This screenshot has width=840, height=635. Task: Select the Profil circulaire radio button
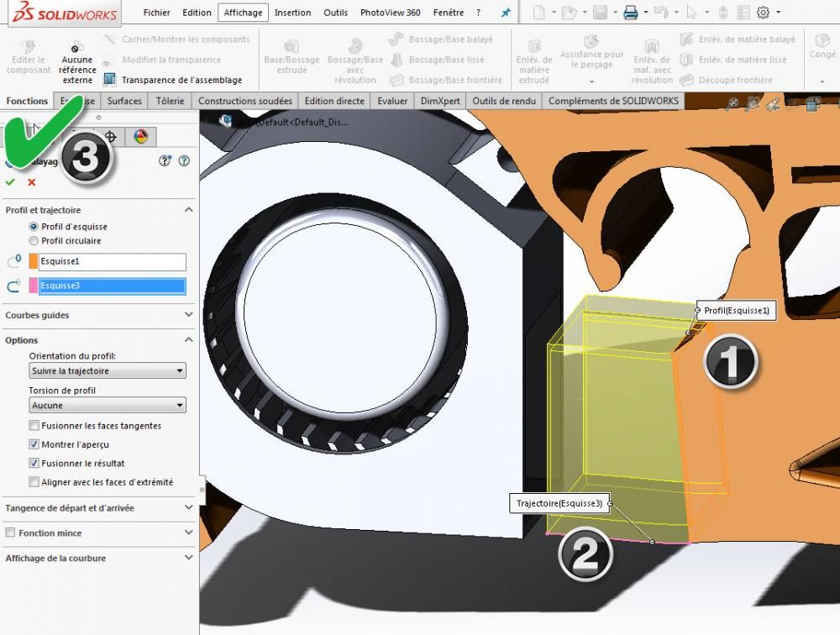click(x=34, y=241)
